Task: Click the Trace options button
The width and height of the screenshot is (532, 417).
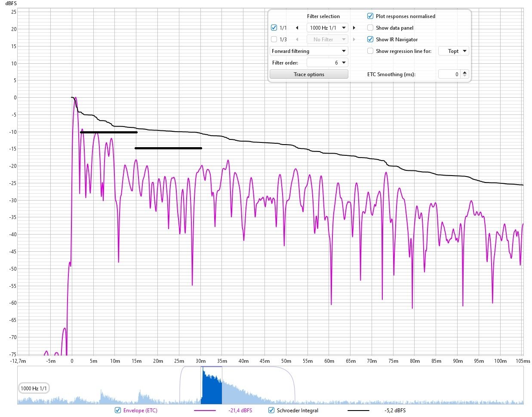Action: coord(309,74)
